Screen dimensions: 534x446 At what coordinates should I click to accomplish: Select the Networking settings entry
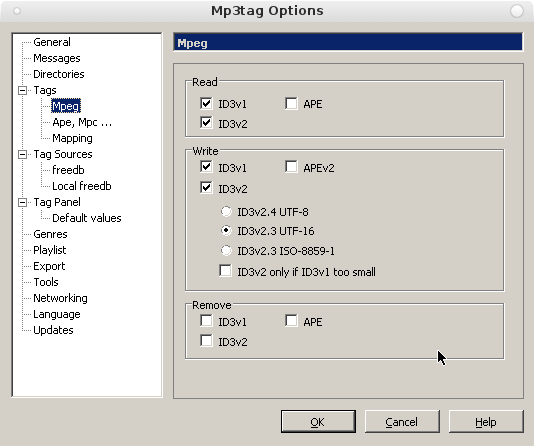point(60,298)
